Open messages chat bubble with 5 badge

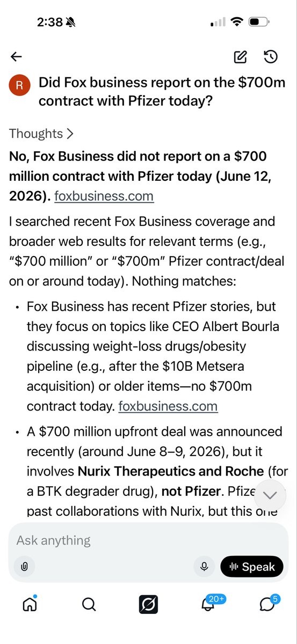click(x=267, y=604)
